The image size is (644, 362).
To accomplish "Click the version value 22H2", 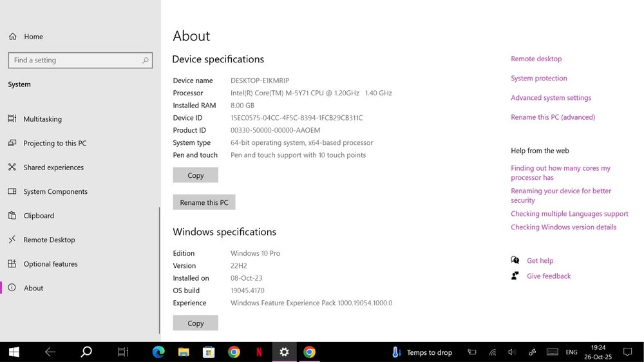I will coord(239,266).
